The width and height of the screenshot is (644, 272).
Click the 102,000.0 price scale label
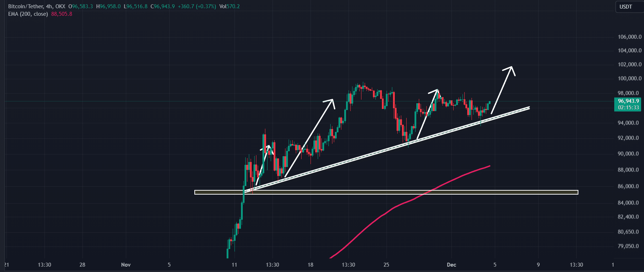coord(629,65)
